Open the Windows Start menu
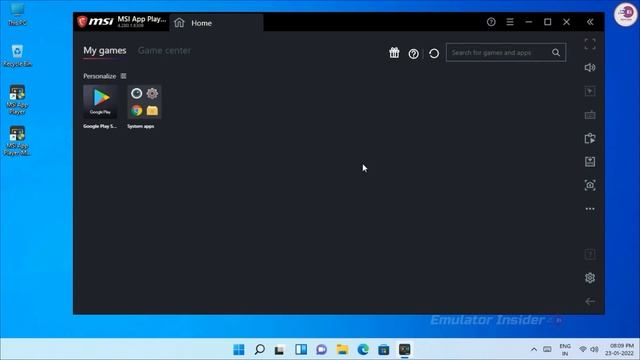This screenshot has width=640, height=360. coord(239,349)
